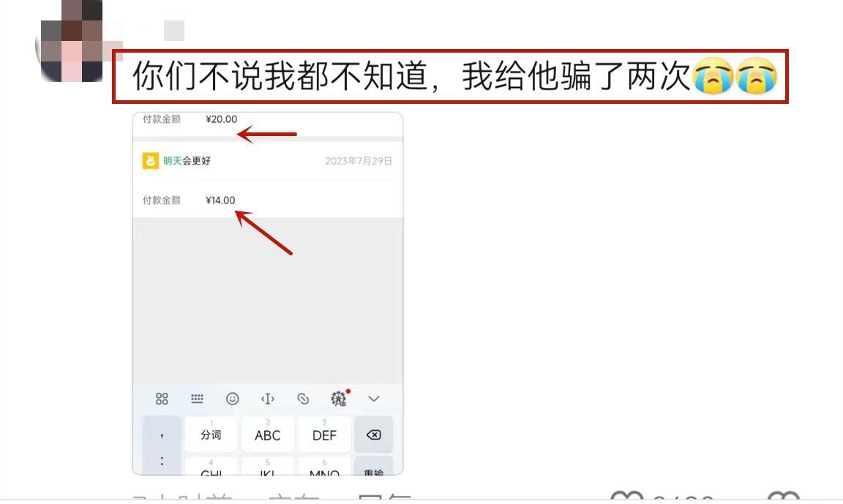Click the commenter's blurred profile avatar
843x504 pixels.
(x=70, y=40)
